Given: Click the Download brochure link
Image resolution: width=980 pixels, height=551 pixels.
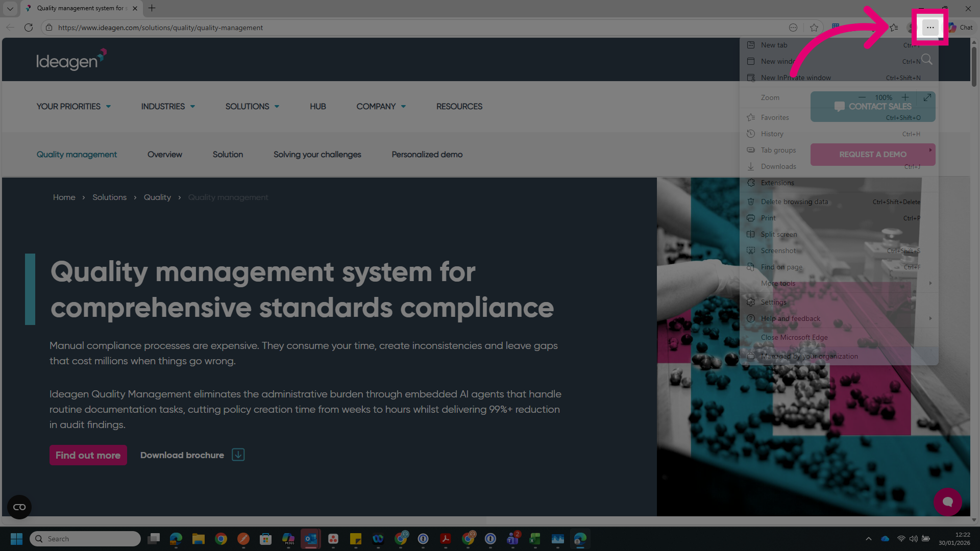Looking at the screenshot, I should pyautogui.click(x=182, y=455).
